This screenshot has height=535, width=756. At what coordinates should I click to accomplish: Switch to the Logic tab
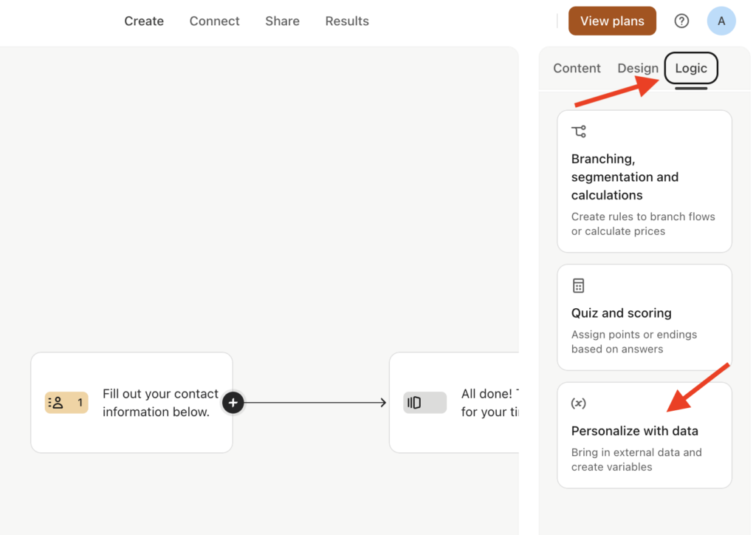691,68
